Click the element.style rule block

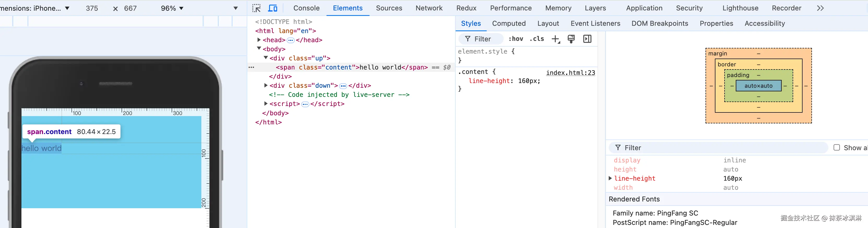527,56
